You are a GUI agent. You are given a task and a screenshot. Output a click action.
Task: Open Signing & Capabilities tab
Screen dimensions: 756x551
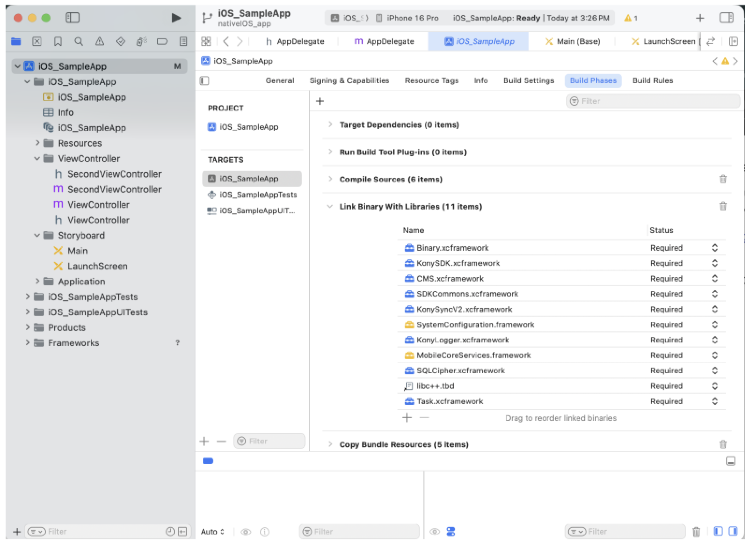coord(349,80)
